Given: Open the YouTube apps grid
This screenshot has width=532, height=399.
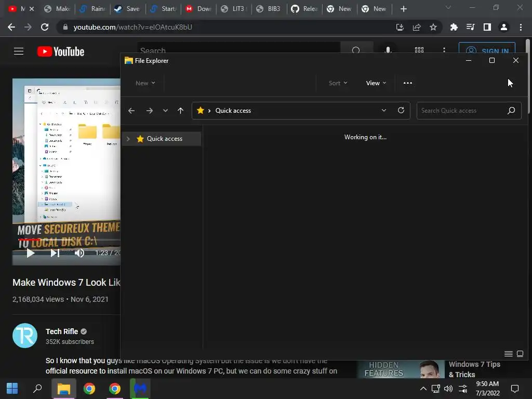Looking at the screenshot, I should 419,50.
